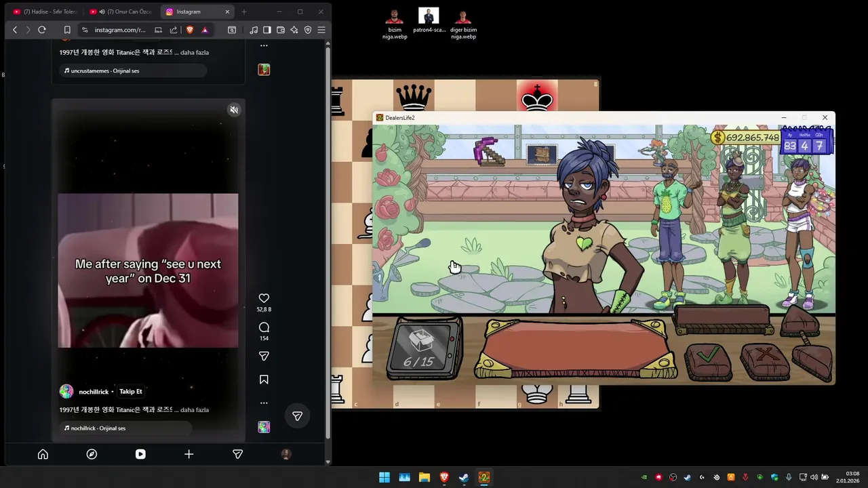Click the Instagram page vertical scrollbar

coord(328,244)
